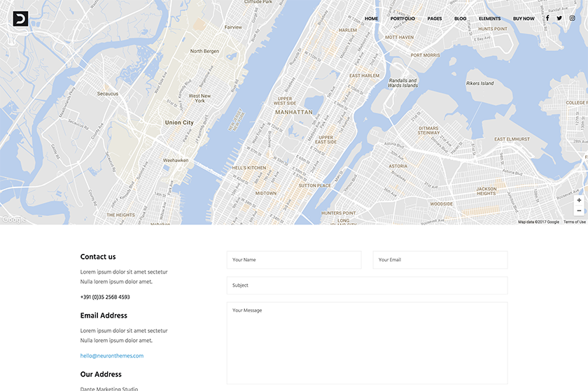Select the Mott Haven map label
588x391 pixels.
400,38
